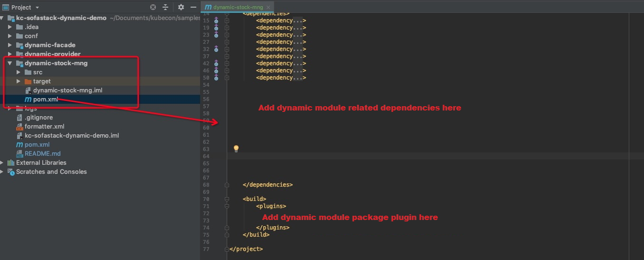Fold the plugins block on line 71
Screen dimensions: 644x260
[227, 206]
